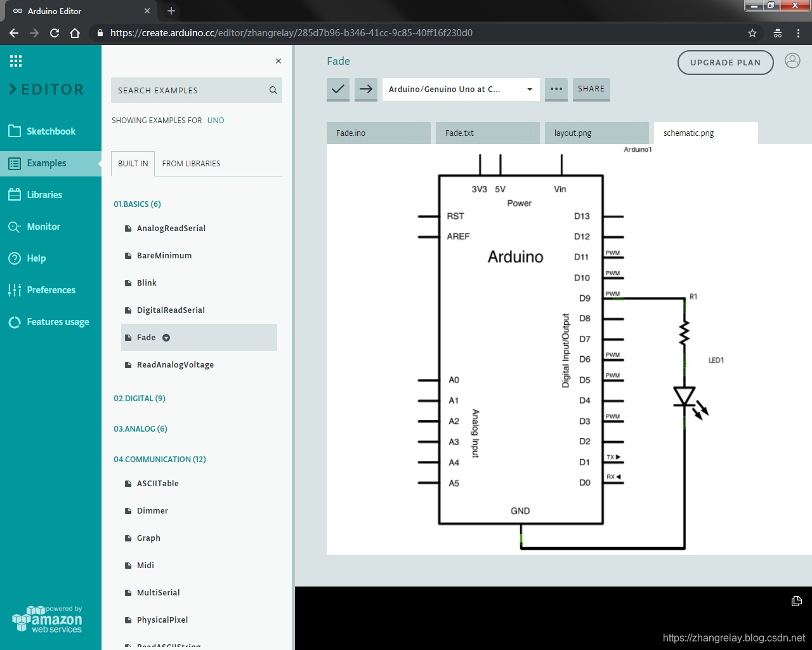This screenshot has height=650, width=812.
Task: Open the AnalogReadSerial example
Action: tap(171, 229)
